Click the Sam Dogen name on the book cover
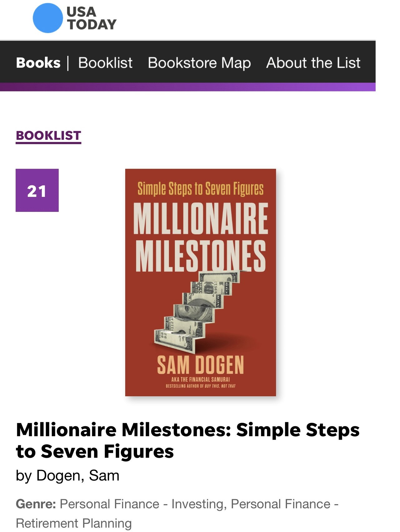 (201, 363)
